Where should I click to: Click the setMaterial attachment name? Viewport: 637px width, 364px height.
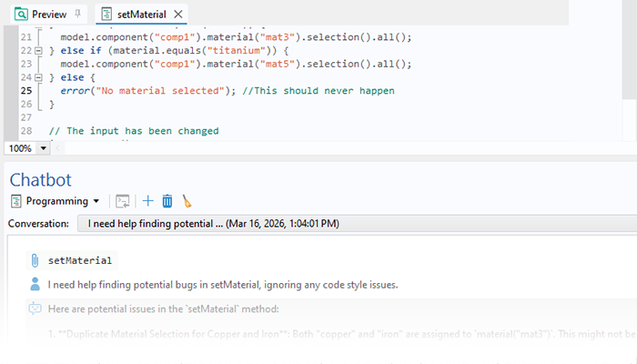80,260
